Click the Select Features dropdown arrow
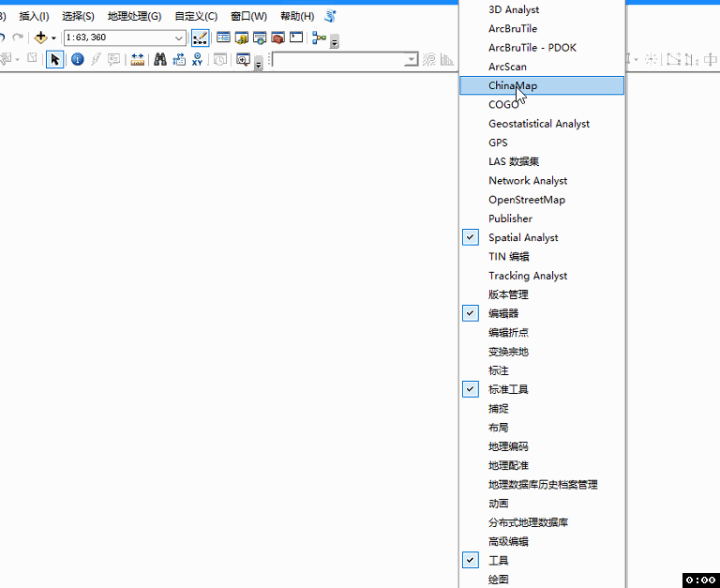The height and width of the screenshot is (588, 720). pyautogui.click(x=18, y=60)
